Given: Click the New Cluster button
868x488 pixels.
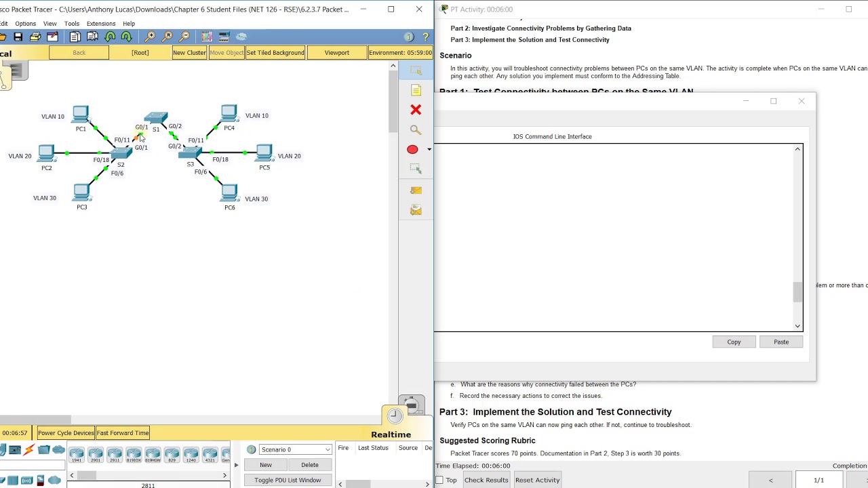Looking at the screenshot, I should coord(189,53).
